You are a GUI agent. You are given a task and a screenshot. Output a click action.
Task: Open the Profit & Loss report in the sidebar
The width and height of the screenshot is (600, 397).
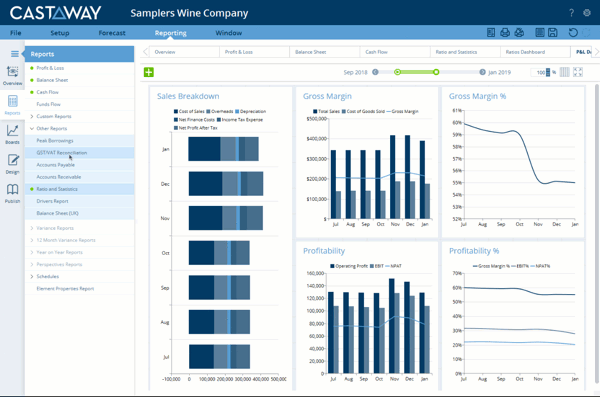pos(80,68)
